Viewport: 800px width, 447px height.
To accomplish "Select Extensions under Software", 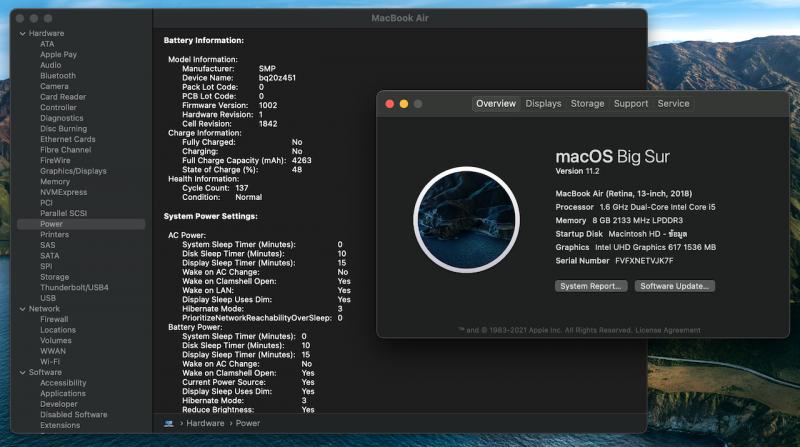I will (60, 425).
